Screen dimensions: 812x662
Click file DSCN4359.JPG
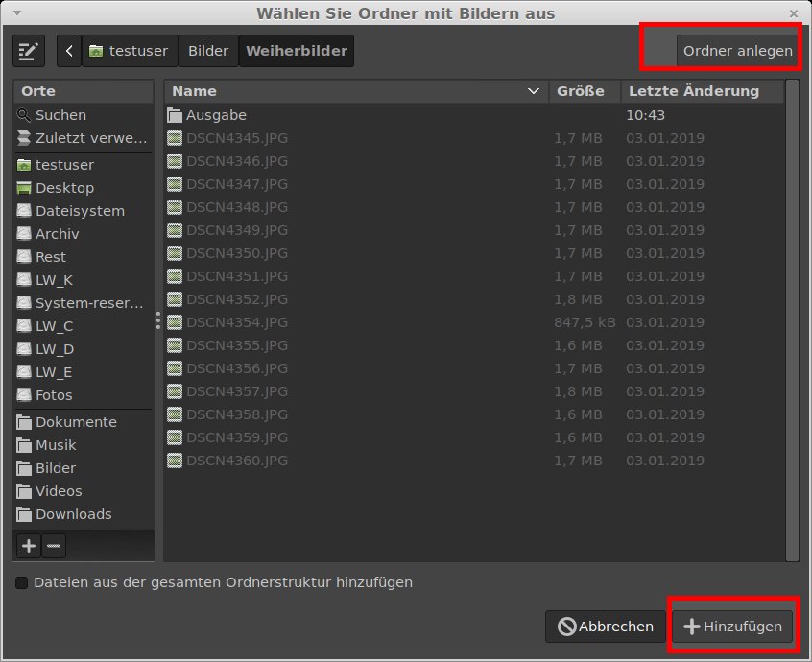474,437
